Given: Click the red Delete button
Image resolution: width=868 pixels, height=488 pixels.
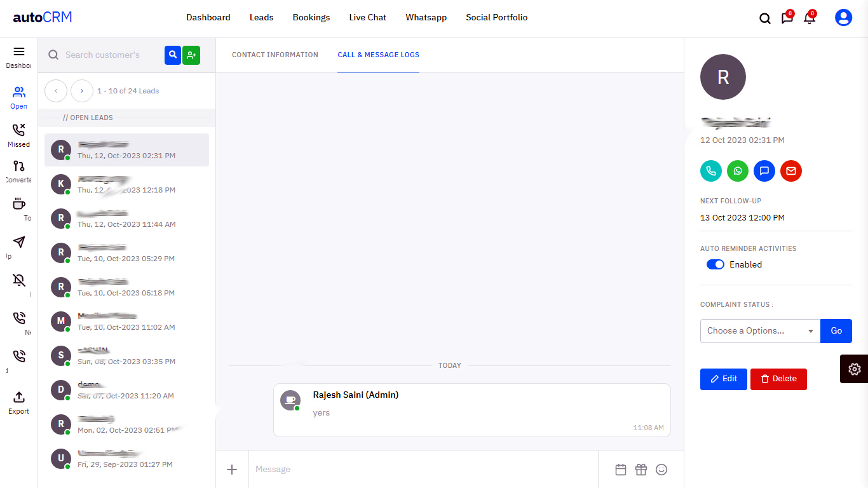Looking at the screenshot, I should [x=778, y=379].
